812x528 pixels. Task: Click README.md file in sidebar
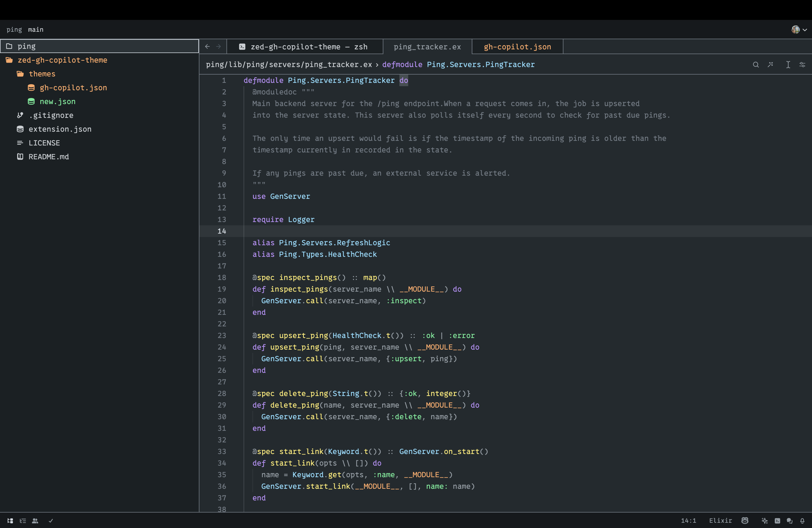pyautogui.click(x=49, y=156)
